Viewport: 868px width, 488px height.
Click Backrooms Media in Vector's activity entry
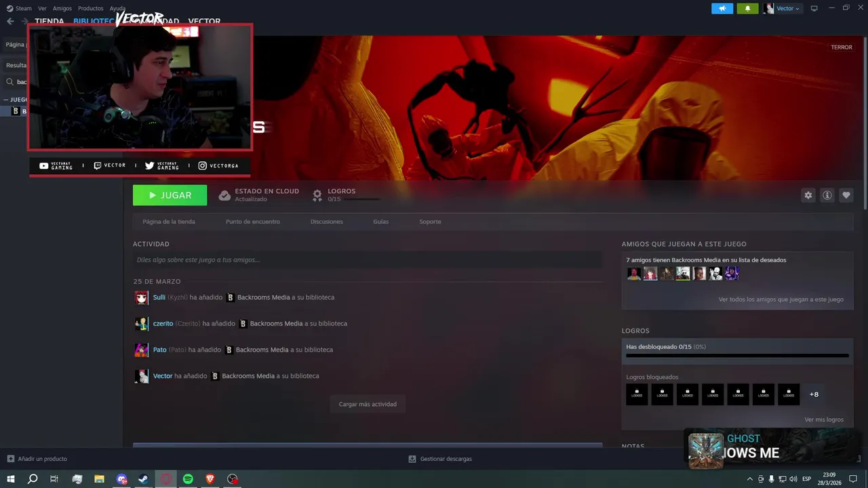[248, 376]
